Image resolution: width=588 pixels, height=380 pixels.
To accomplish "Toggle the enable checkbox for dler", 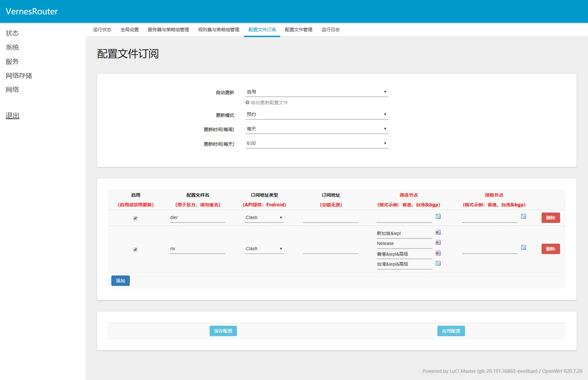I will point(135,218).
